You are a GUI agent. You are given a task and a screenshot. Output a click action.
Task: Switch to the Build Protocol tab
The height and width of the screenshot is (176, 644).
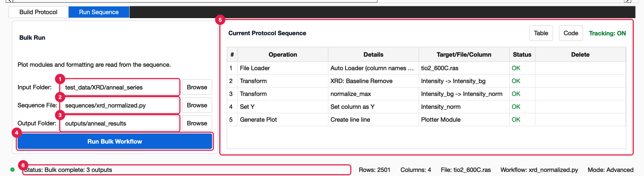pos(38,12)
